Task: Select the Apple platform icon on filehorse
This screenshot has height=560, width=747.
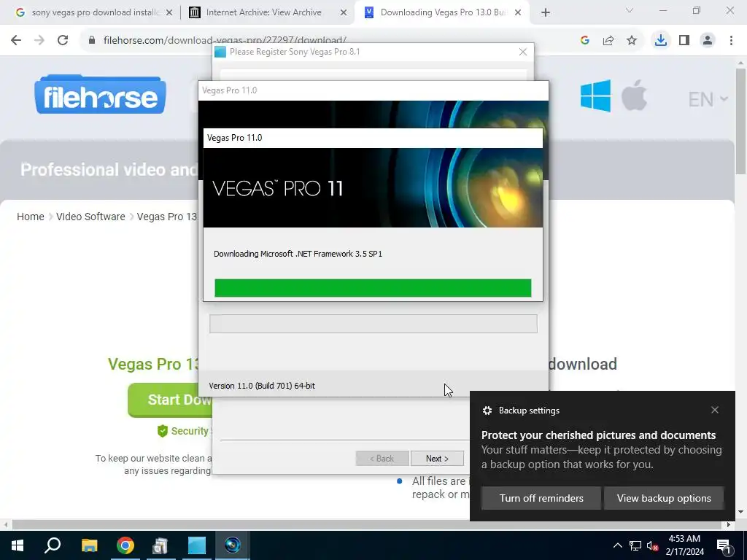Action: click(x=634, y=96)
